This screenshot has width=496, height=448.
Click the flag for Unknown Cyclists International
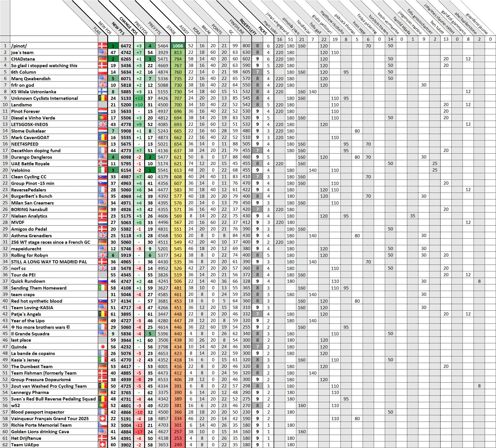[x=103, y=98]
